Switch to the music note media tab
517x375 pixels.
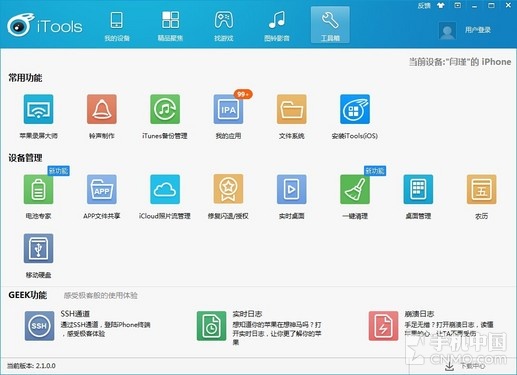pos(277,26)
